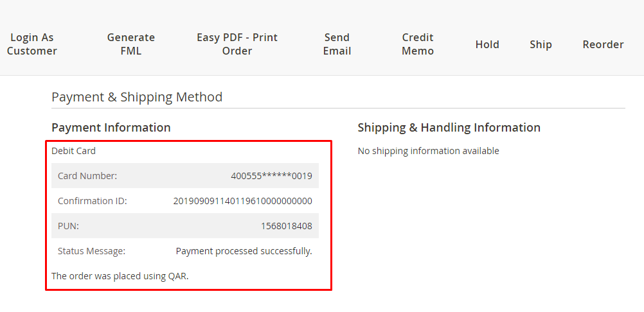Click the Payment Information title
Image resolution: width=644 pixels, height=312 pixels.
pyautogui.click(x=111, y=127)
